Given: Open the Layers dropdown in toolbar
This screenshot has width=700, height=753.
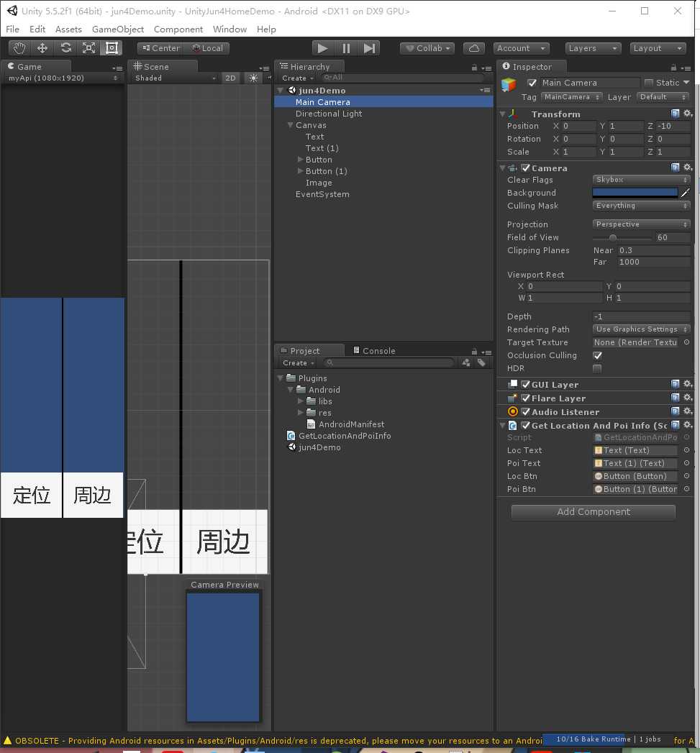Looking at the screenshot, I should pos(593,48).
